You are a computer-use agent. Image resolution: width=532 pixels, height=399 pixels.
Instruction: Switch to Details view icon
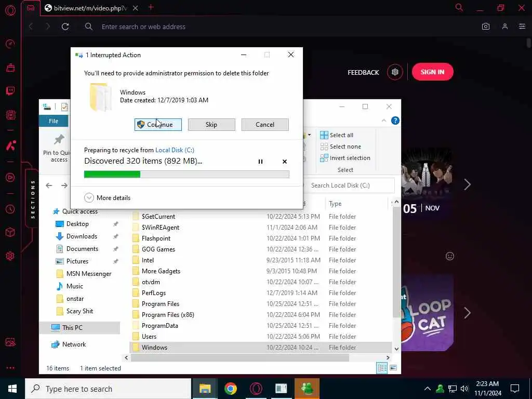382,368
